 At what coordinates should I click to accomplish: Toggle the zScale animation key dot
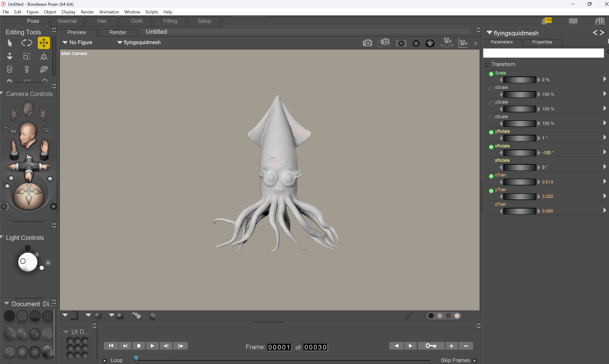click(x=491, y=118)
